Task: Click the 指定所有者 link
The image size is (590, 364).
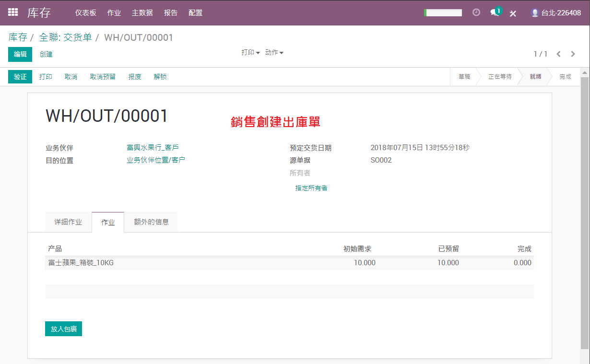Action: 311,188
